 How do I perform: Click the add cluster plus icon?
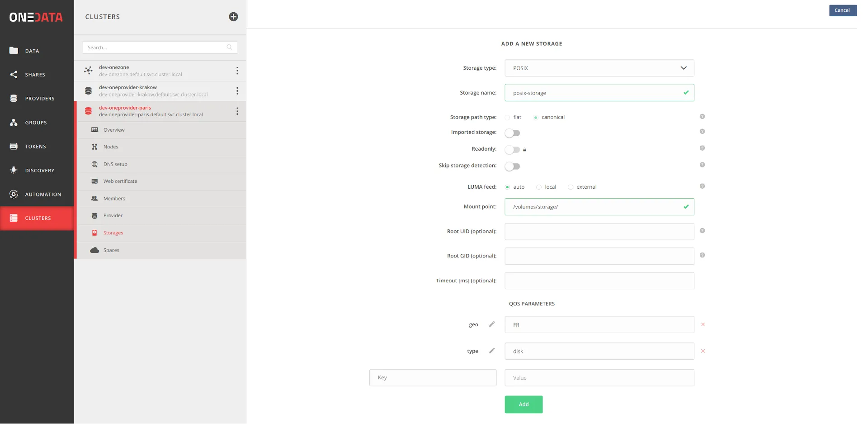tap(233, 17)
